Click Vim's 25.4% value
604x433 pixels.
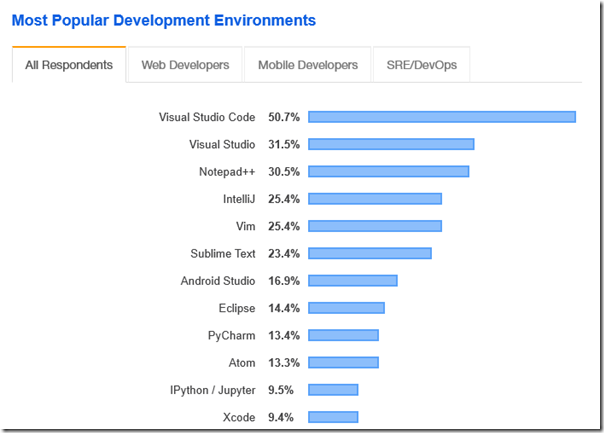point(284,226)
